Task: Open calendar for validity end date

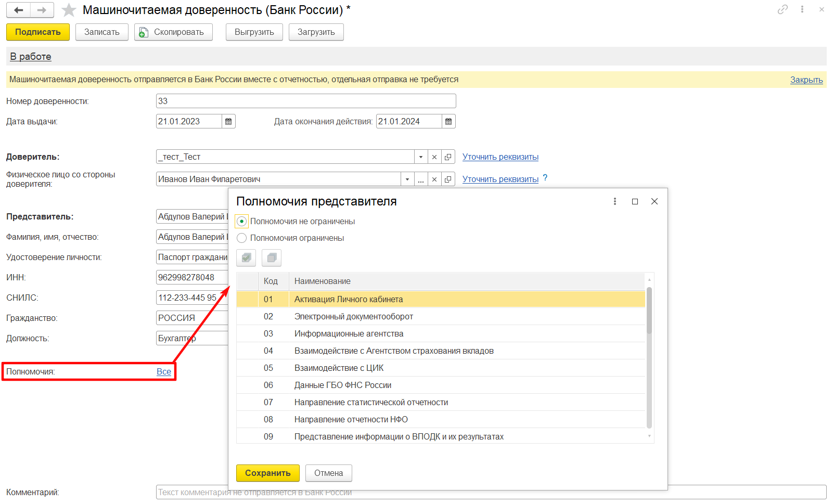Action: (x=448, y=122)
